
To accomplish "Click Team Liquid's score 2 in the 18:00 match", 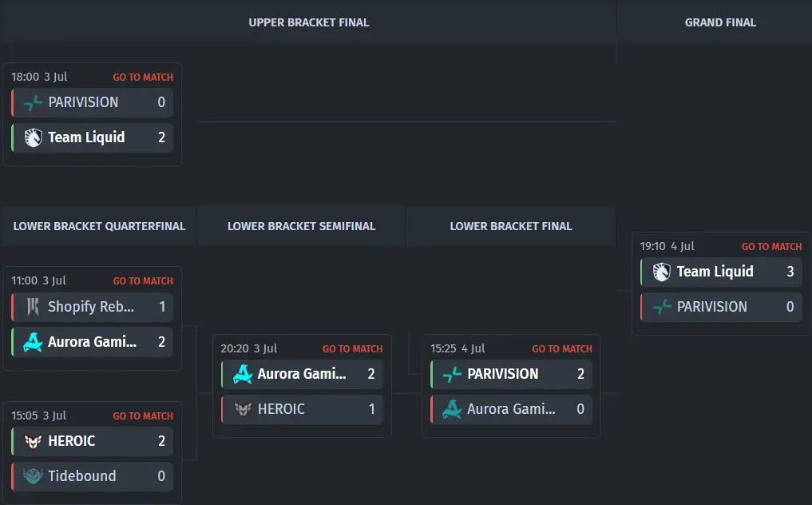I will (161, 137).
